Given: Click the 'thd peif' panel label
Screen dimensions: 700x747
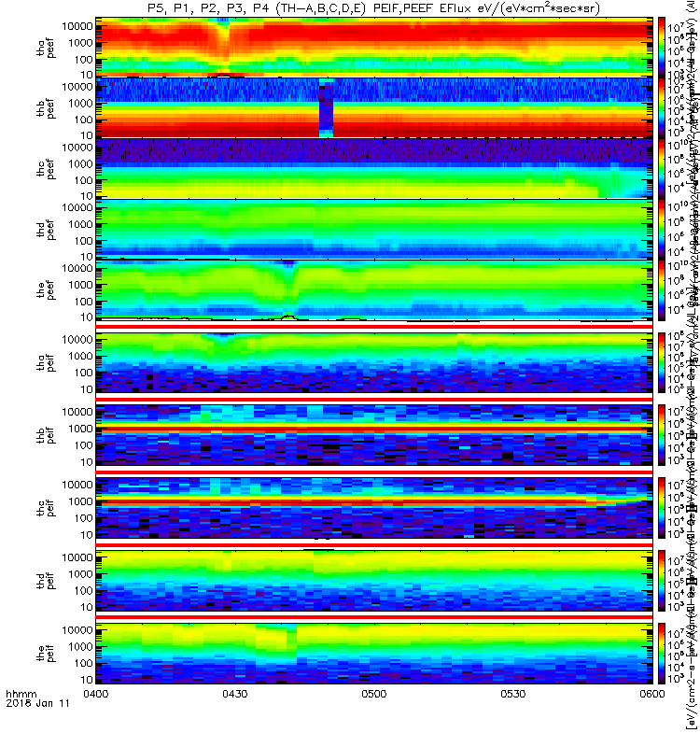Looking at the screenshot, I should (45, 581).
